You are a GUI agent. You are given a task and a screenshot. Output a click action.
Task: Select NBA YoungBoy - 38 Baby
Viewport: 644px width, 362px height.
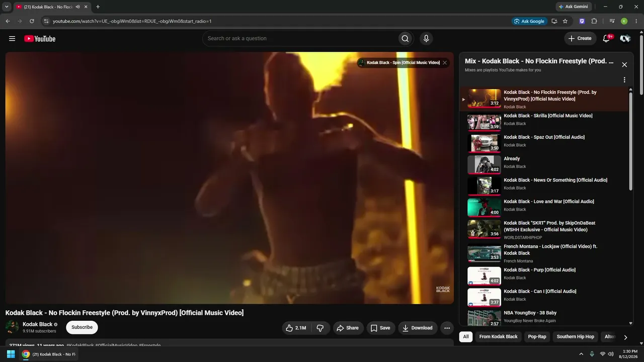pos(544,318)
